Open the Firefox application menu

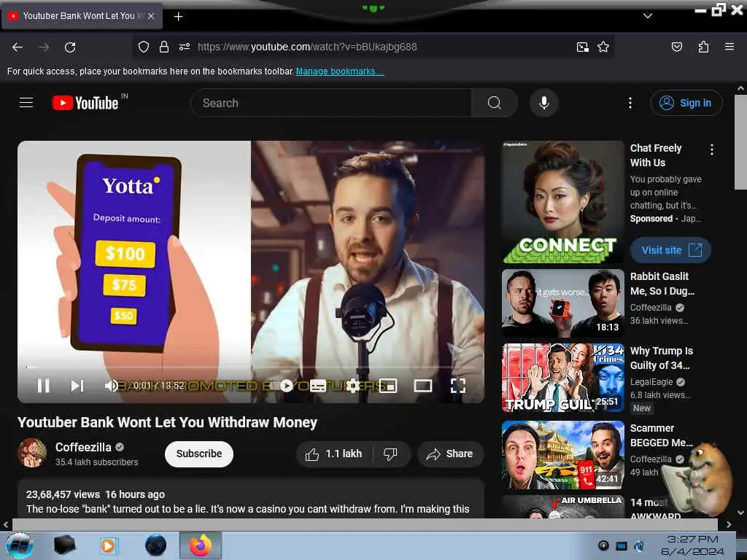click(x=729, y=47)
